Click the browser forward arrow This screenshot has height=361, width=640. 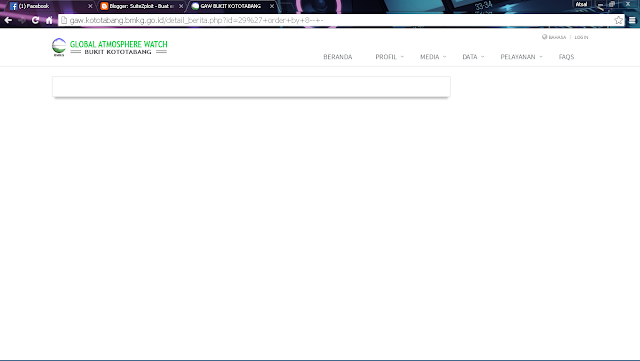[x=22, y=20]
